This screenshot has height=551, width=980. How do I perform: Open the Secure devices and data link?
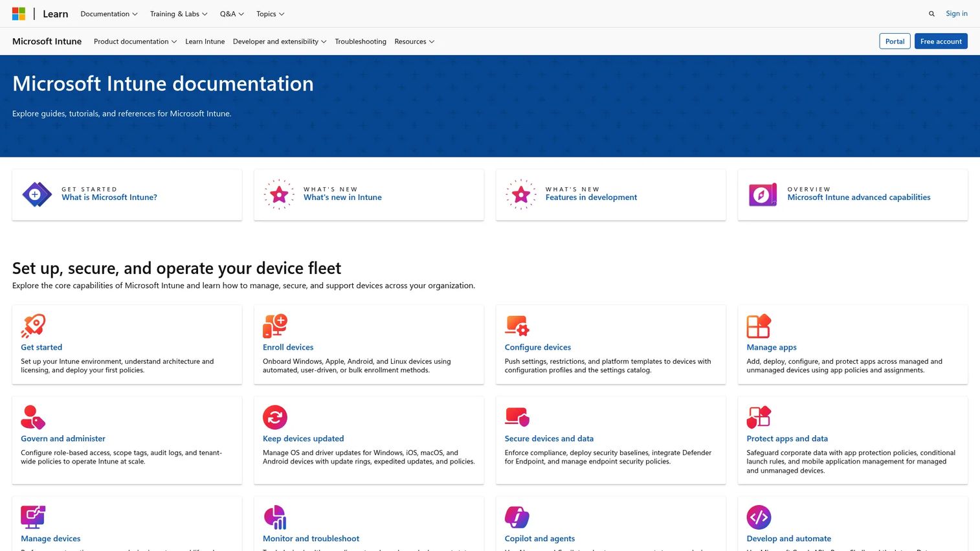(549, 438)
